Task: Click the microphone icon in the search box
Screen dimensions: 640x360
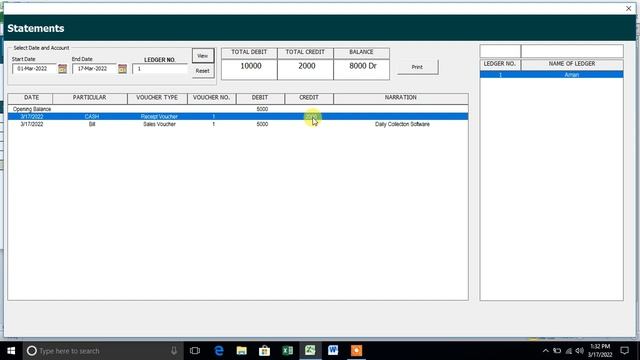Action: pyautogui.click(x=174, y=351)
